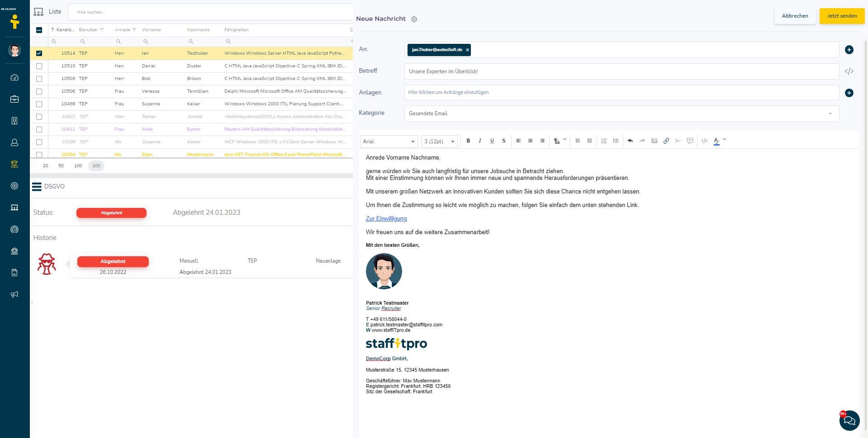Undo the last editing action
This screenshot has width=868, height=438.
pos(630,141)
